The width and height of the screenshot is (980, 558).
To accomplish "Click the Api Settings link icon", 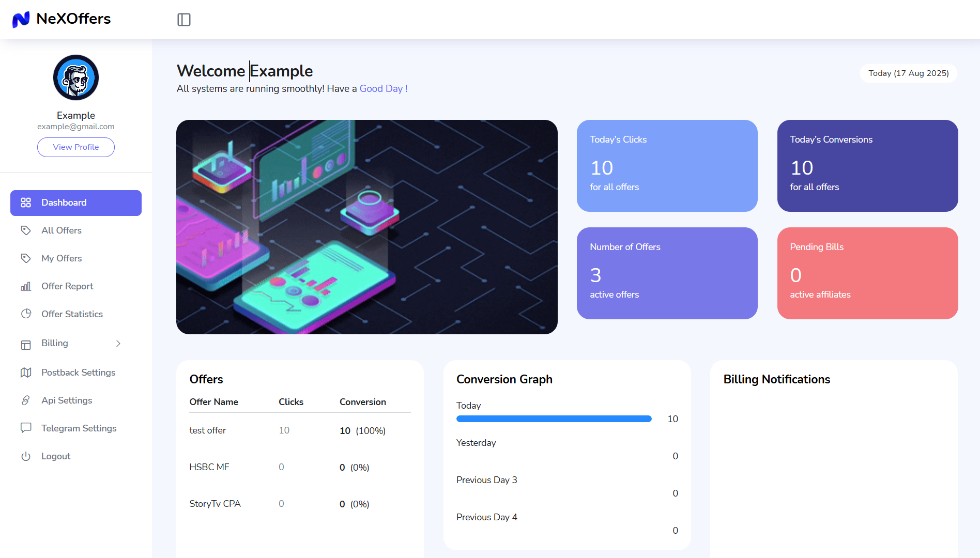I will click(x=26, y=400).
